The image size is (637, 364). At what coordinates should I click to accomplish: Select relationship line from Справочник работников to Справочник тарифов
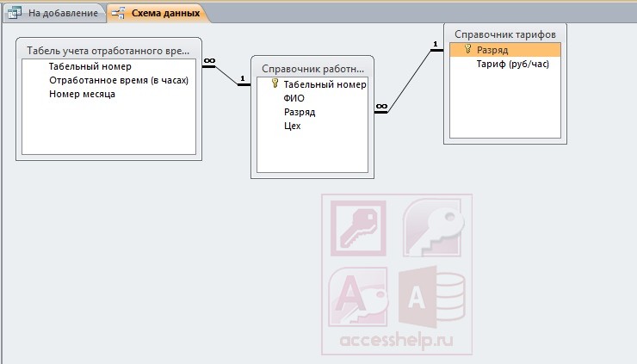click(409, 81)
